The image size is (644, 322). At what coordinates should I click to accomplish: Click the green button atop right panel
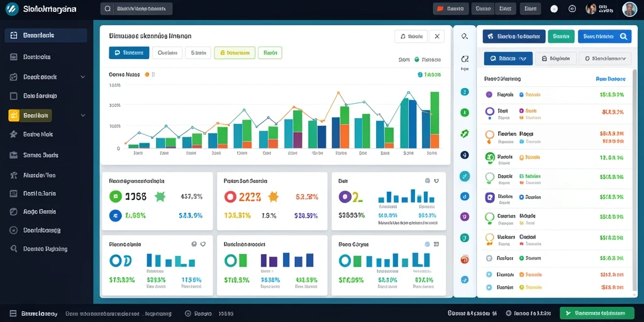click(x=560, y=36)
